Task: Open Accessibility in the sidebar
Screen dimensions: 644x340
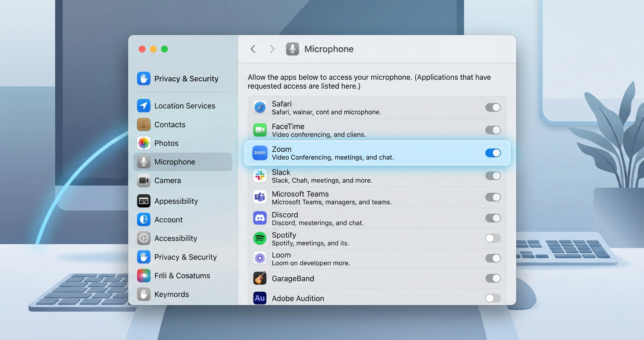Action: point(183,238)
